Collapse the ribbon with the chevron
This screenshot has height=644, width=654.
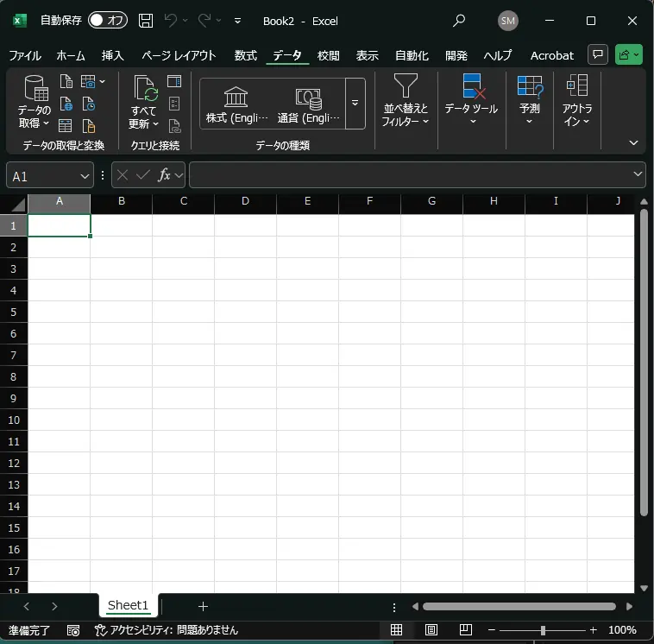pos(633,142)
